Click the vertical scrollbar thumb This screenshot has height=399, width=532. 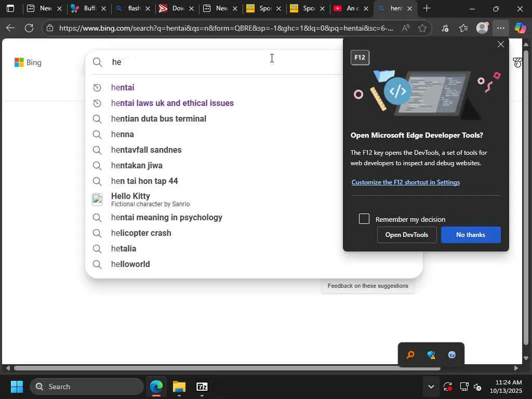pos(526,197)
